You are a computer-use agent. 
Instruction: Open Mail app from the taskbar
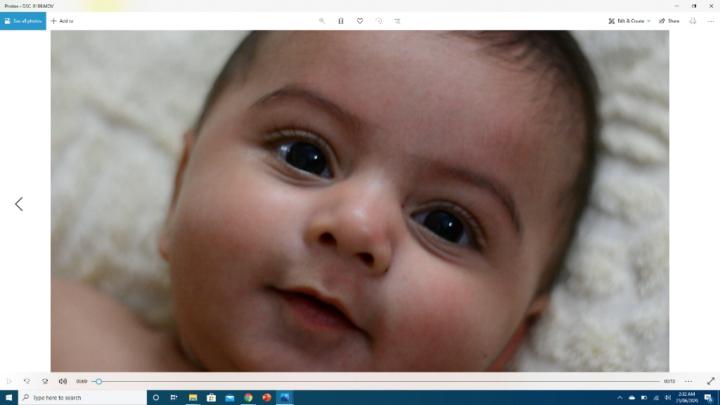point(230,398)
